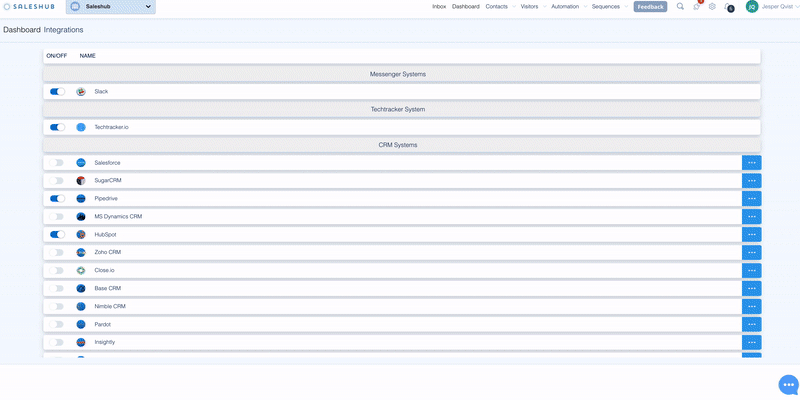800x400 pixels.
Task: Enable the Base CRM toggle
Action: (x=56, y=288)
